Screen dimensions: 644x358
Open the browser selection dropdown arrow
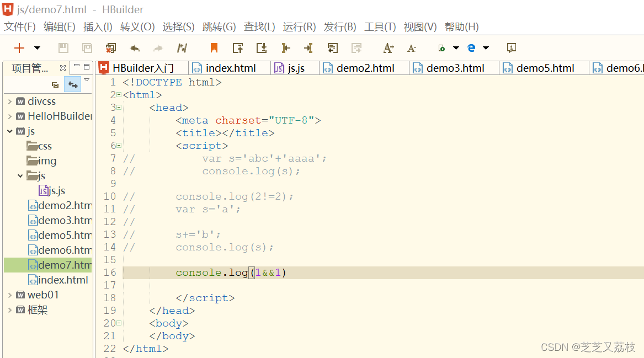tap(486, 48)
